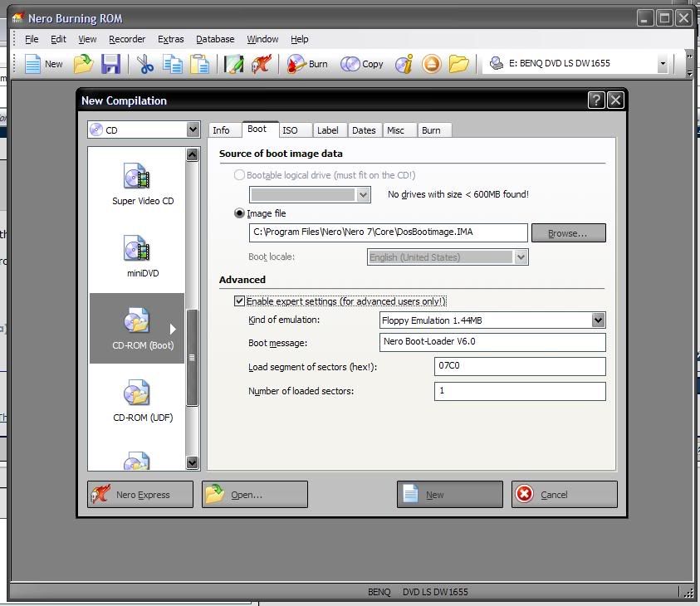Screen dimensions: 700x606
Task: Click the Copy documents toolbar icon
Action: pyautogui.click(x=173, y=64)
